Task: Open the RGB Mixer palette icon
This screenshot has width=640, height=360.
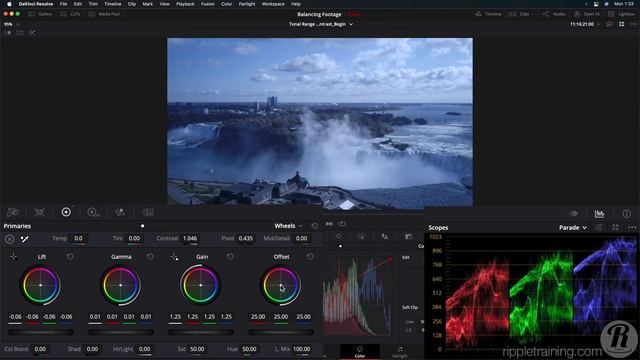Action: coord(120,212)
